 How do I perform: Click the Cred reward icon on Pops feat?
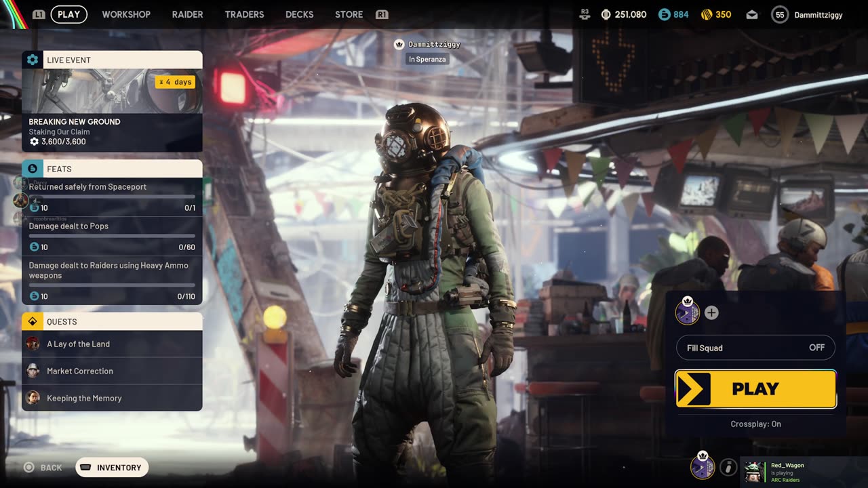click(34, 247)
